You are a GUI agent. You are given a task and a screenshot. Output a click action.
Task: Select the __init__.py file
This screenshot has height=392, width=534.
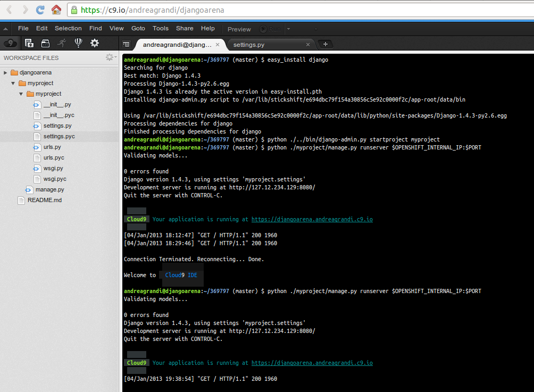[x=57, y=105]
